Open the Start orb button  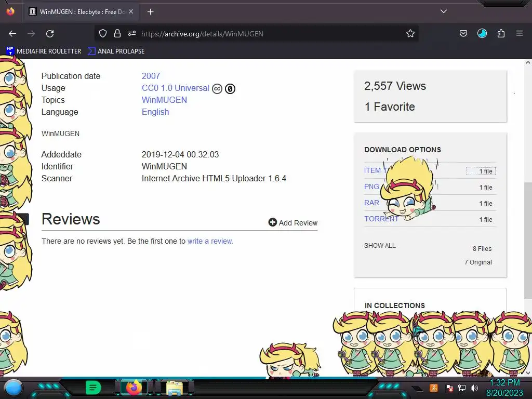tap(14, 388)
